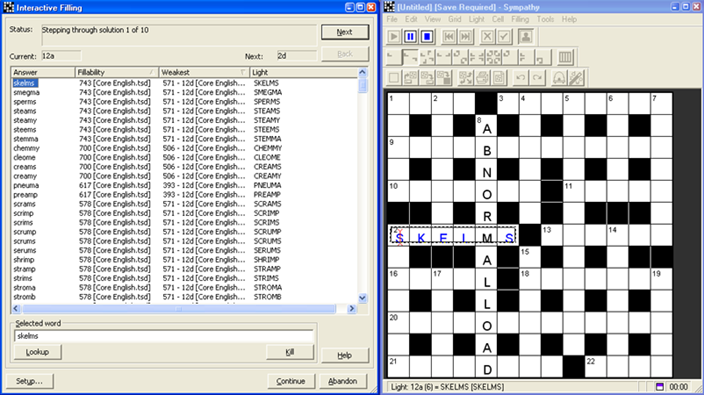Image resolution: width=704 pixels, height=395 pixels.
Task: Select the answer 'smegma' in the list
Action: [26, 92]
